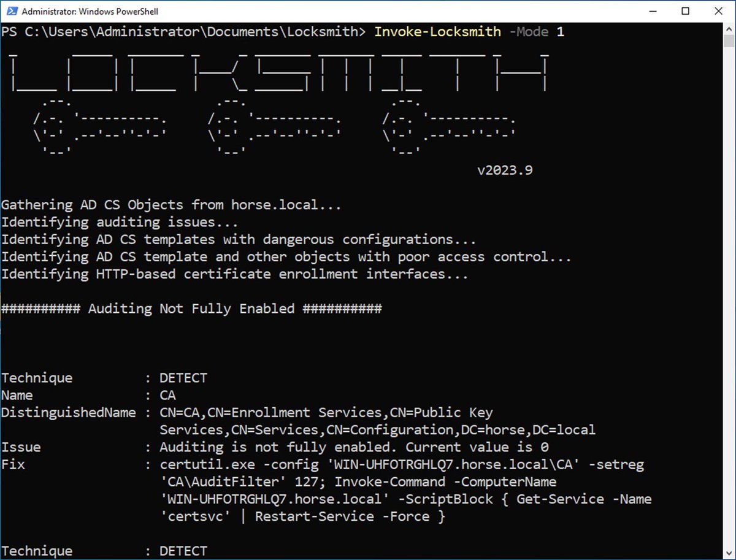736x560 pixels.
Task: Click the scrollbar up arrow
Action: [x=729, y=28]
